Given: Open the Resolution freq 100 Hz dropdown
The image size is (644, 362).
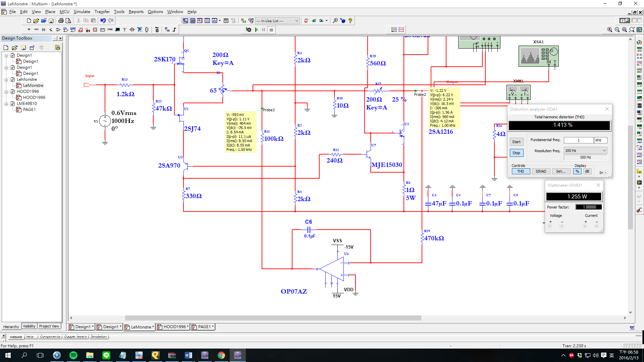Looking at the screenshot, I should click(585, 150).
